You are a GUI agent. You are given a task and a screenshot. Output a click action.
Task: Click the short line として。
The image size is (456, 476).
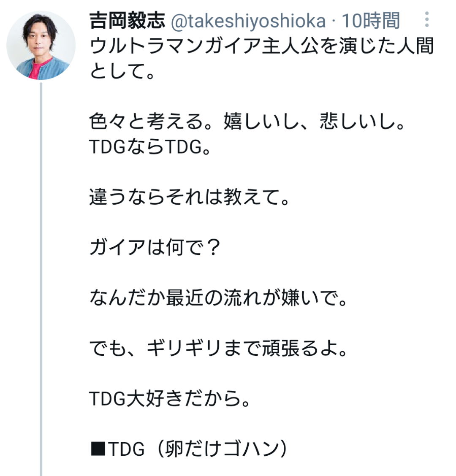(x=122, y=72)
